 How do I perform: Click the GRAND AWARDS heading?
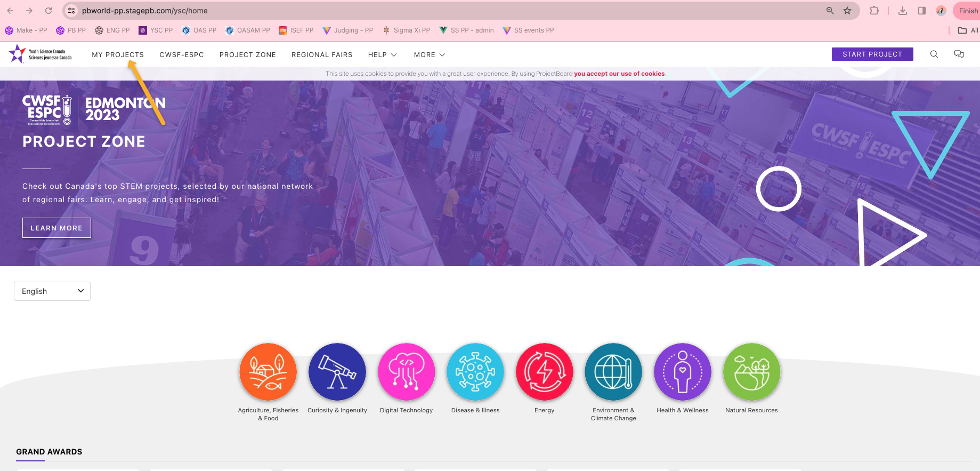pyautogui.click(x=49, y=452)
